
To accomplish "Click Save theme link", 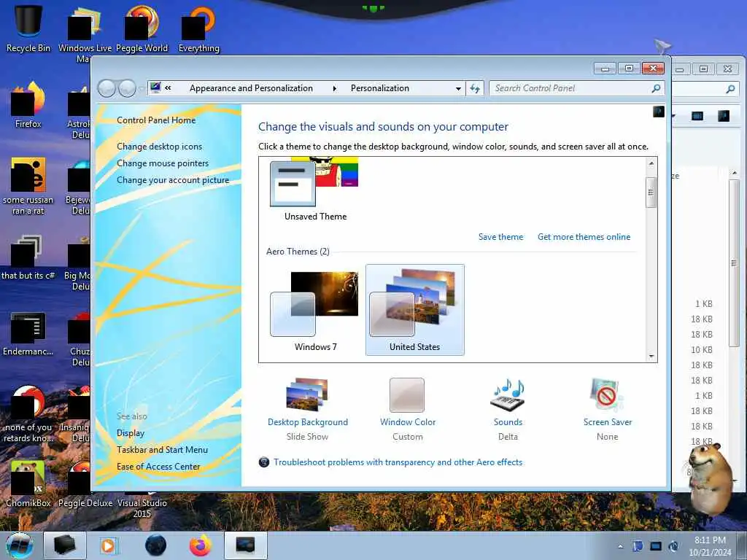I will point(500,237).
